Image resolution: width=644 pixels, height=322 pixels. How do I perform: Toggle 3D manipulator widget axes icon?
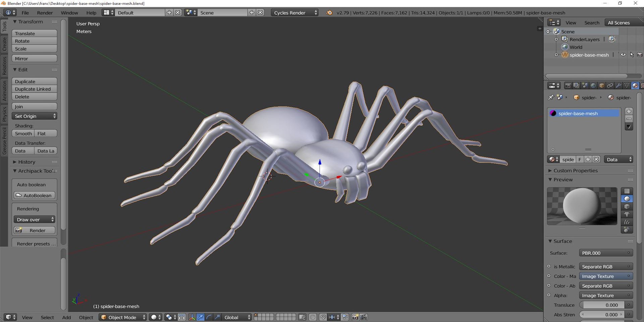(x=192, y=317)
